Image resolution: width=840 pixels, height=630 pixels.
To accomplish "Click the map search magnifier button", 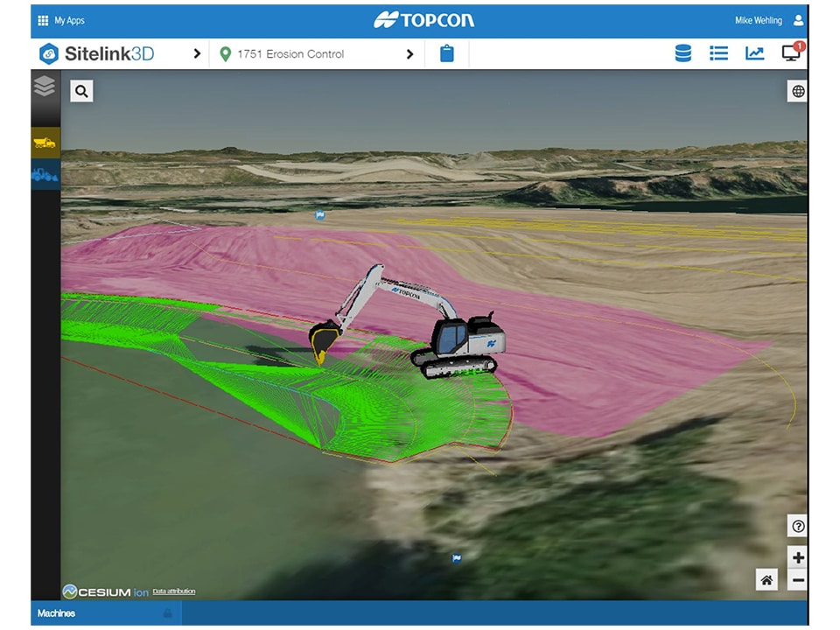I will [81, 91].
